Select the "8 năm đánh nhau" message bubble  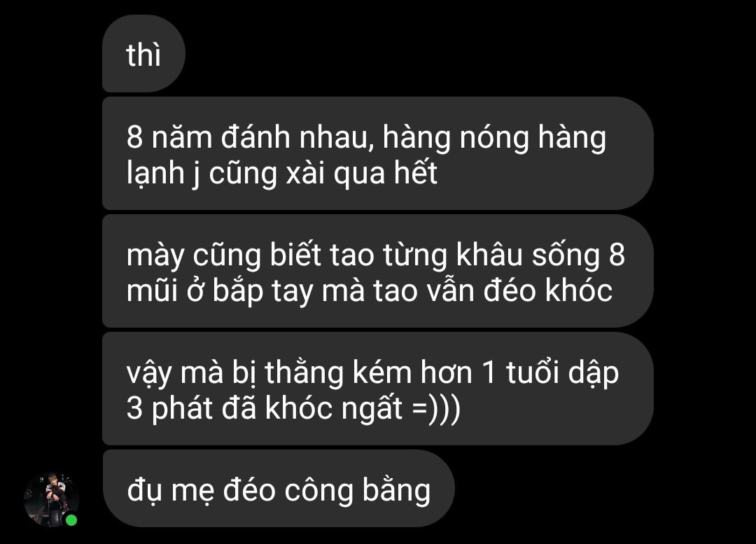click(377, 153)
